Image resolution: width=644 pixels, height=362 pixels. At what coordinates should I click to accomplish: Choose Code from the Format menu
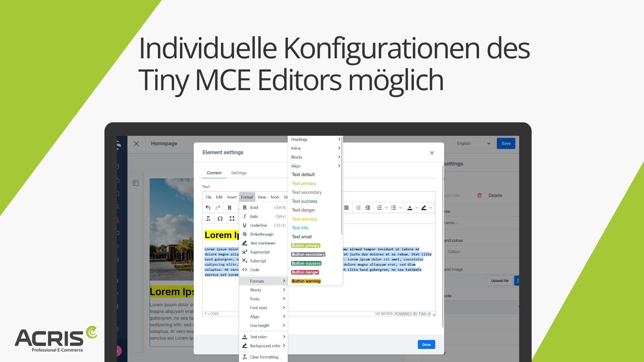(x=263, y=270)
